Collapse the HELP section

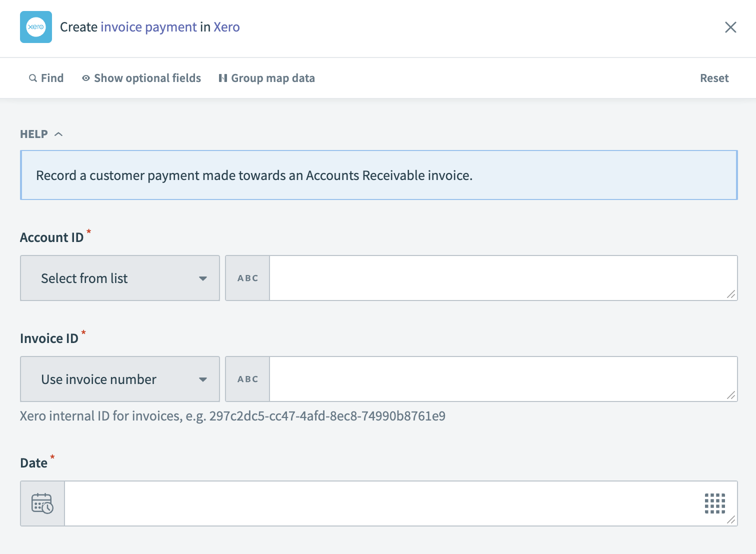(58, 133)
